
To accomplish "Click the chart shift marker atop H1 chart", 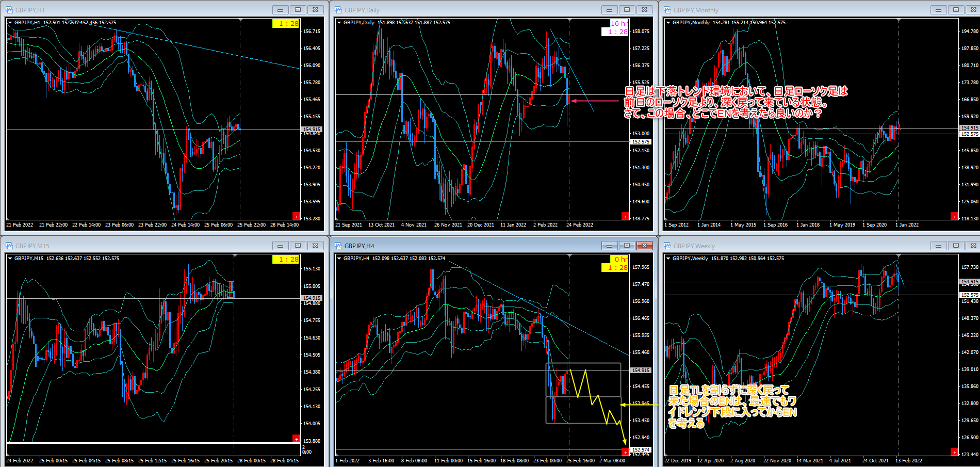I will point(240,21).
